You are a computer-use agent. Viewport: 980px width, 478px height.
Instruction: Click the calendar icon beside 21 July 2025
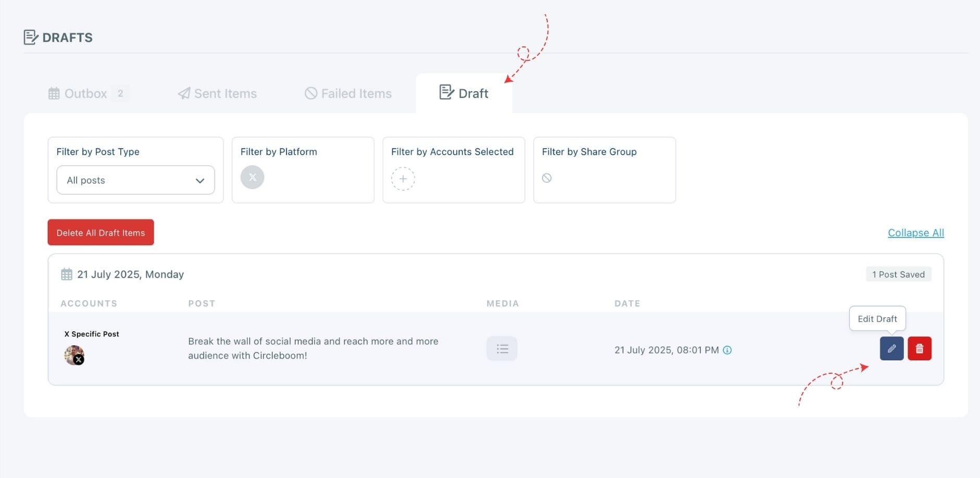pos(67,273)
